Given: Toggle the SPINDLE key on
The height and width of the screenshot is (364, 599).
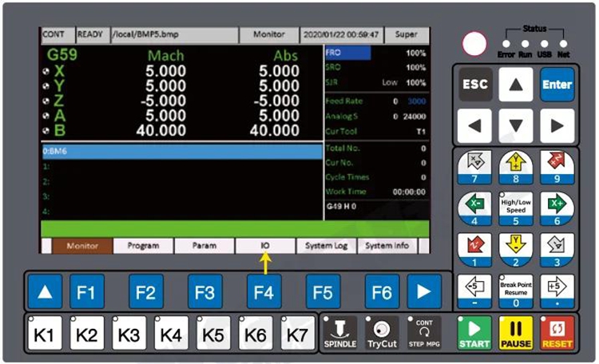Looking at the screenshot, I should click(x=340, y=331).
